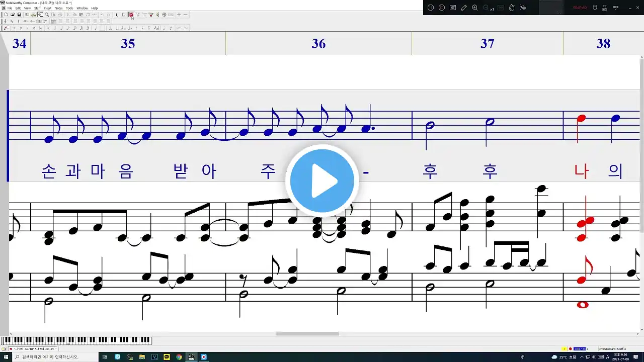644x362 pixels.
Task: Open the Help menu
Action: click(x=95, y=8)
